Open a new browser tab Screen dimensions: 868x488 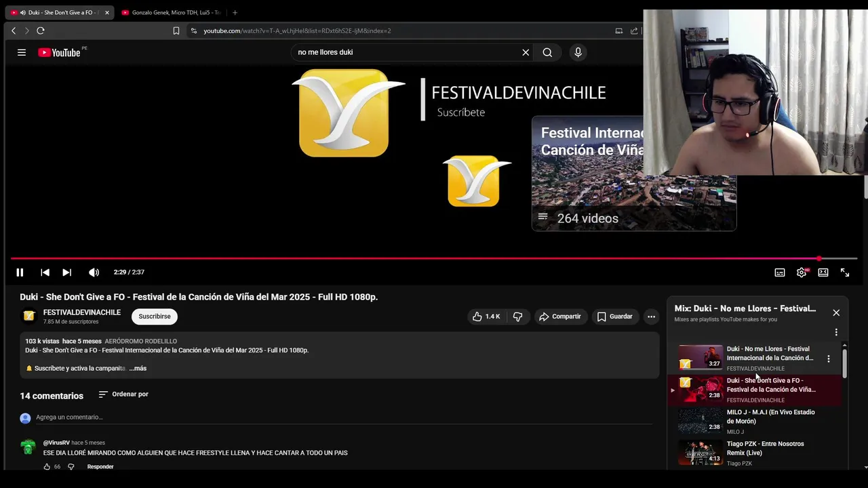(x=235, y=12)
